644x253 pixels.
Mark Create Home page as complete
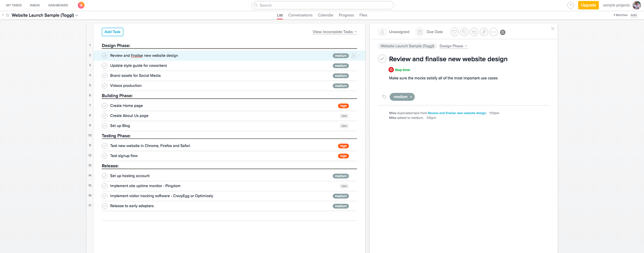(x=105, y=106)
